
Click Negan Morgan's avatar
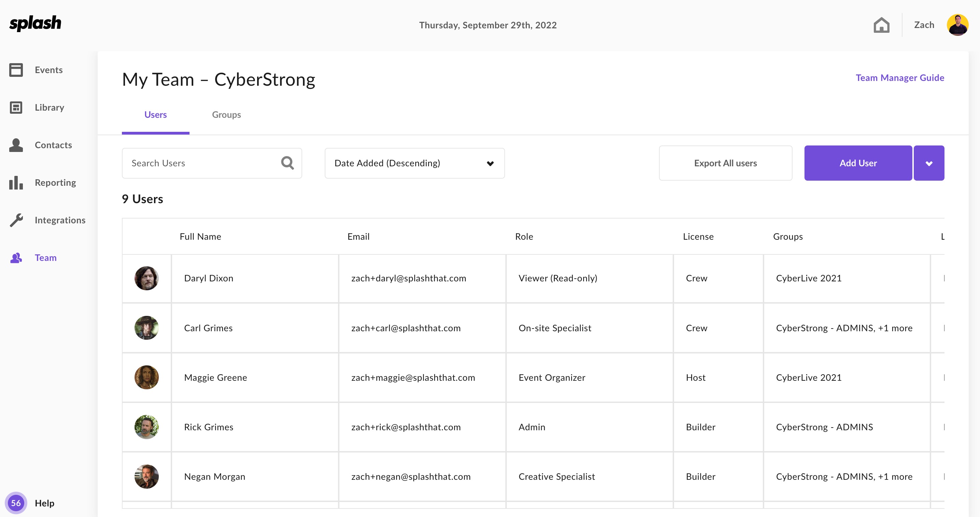[146, 476]
